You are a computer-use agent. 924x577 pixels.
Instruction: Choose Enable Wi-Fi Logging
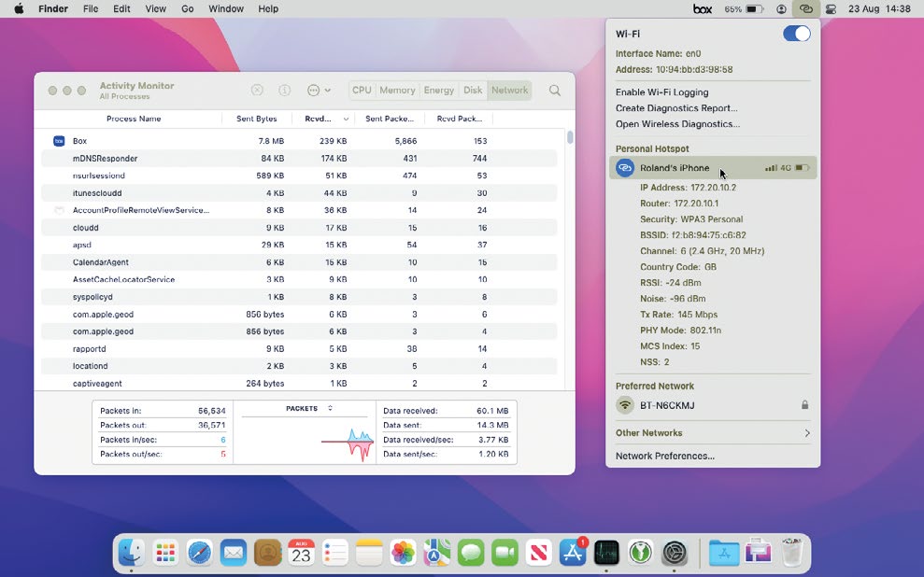pyautogui.click(x=661, y=91)
